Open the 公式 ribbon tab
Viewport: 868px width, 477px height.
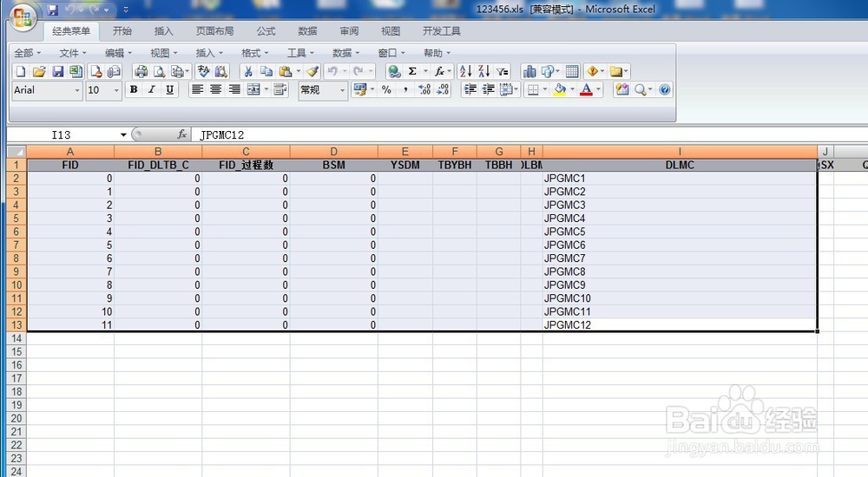266,31
